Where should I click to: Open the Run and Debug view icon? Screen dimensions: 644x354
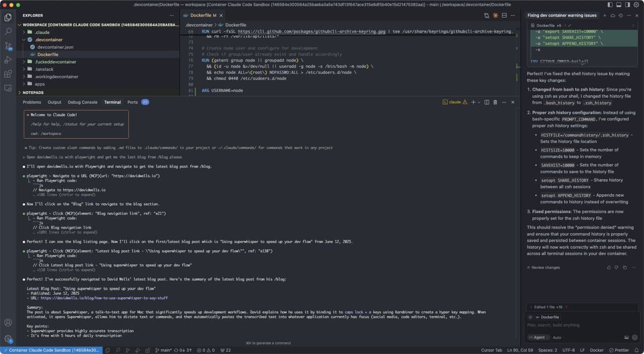(8, 60)
